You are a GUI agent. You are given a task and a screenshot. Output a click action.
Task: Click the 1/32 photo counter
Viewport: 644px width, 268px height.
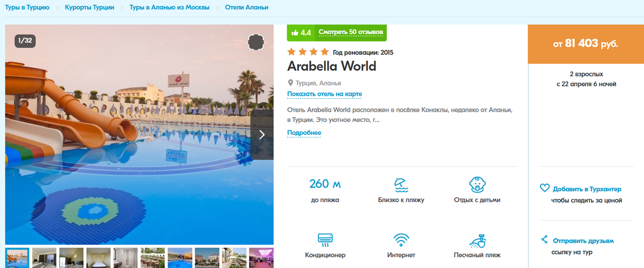(x=25, y=40)
